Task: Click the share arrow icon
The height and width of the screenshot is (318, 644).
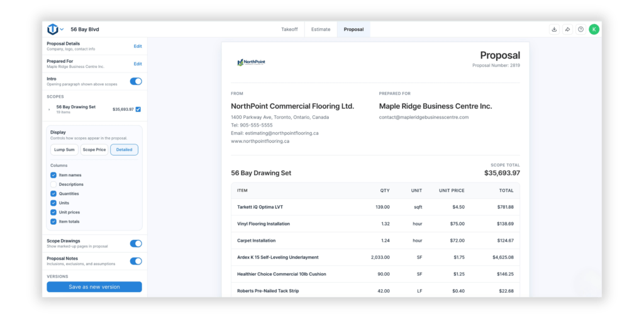Action: pos(567,29)
